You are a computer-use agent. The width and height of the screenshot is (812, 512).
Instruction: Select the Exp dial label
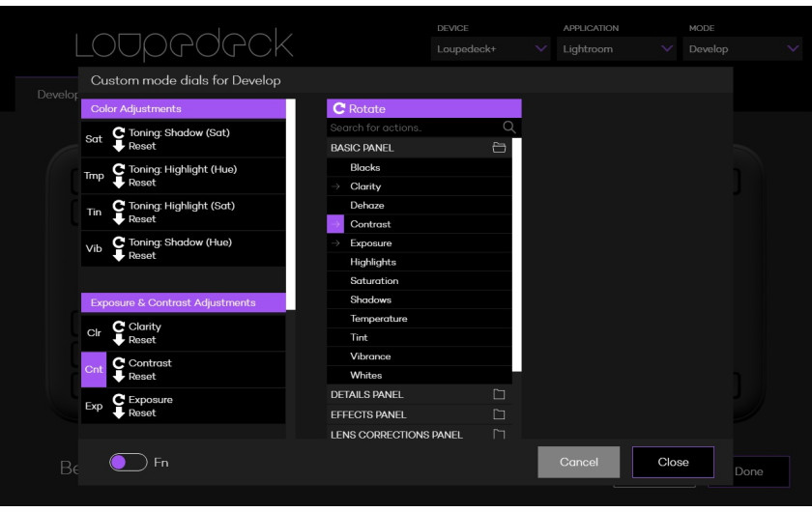coord(94,406)
